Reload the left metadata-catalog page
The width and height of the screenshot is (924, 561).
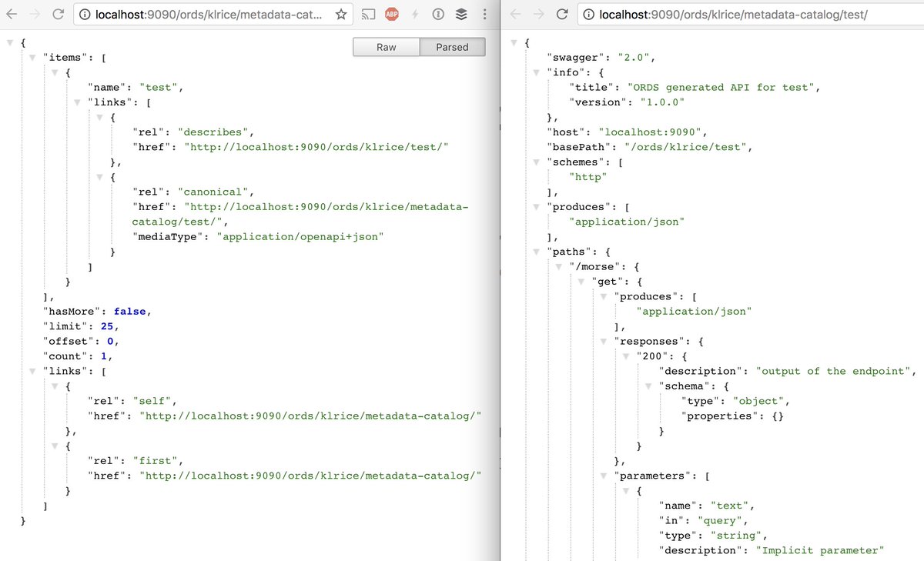(59, 14)
